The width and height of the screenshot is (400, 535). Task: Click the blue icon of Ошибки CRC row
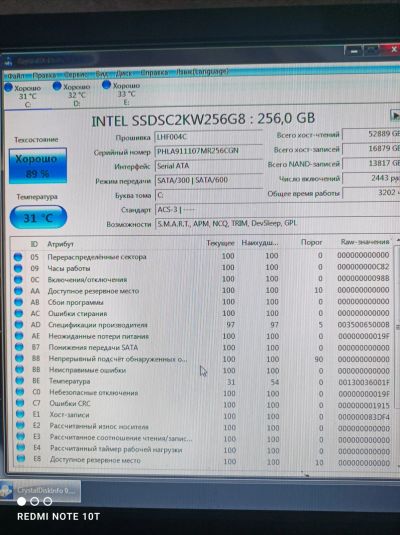point(20,403)
